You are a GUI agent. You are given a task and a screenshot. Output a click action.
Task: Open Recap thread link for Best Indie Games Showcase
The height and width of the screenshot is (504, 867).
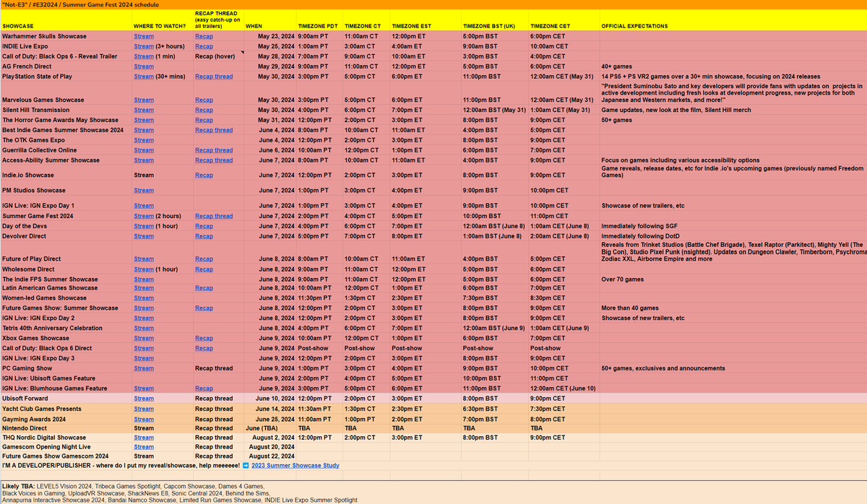click(x=214, y=130)
